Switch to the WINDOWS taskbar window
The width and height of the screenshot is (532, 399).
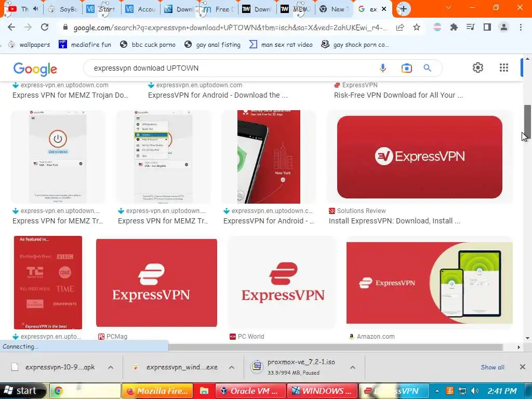(323, 391)
